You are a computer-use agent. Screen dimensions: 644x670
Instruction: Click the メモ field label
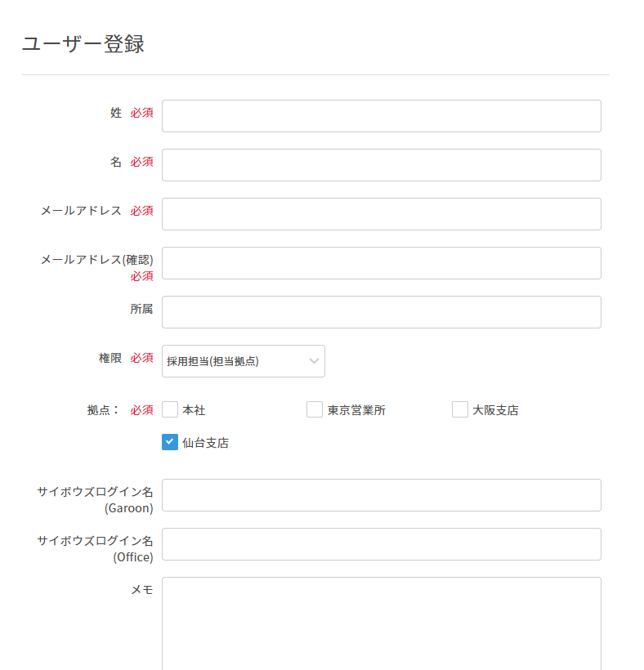(142, 590)
